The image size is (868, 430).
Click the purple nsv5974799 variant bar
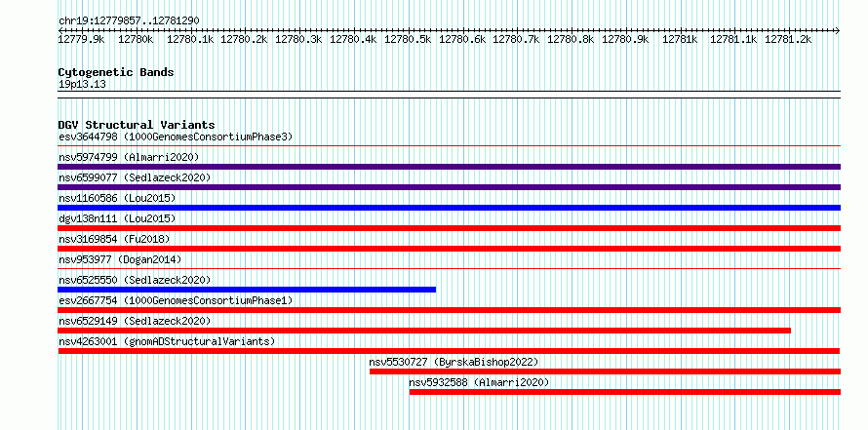(449, 167)
